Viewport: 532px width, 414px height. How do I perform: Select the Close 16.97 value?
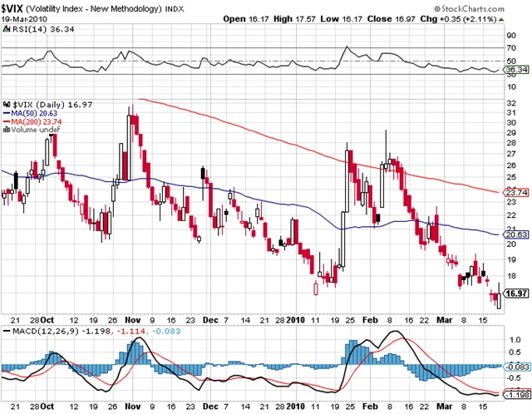tap(392, 19)
